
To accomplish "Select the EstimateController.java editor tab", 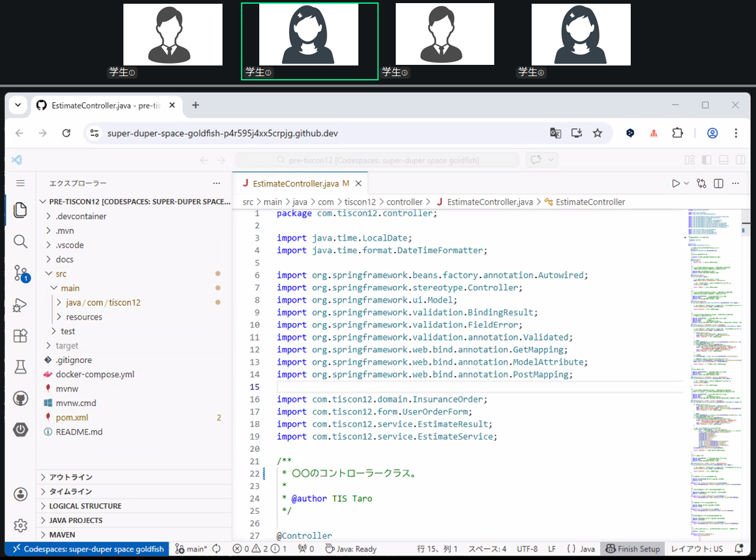I will [295, 183].
